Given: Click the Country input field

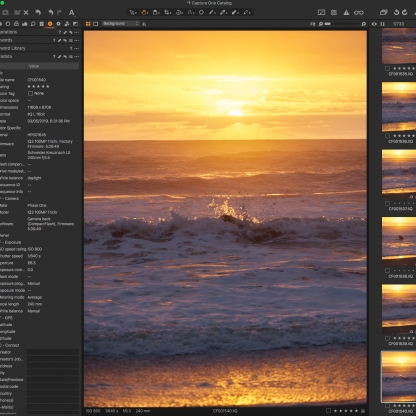Looking at the screenshot, I should point(53,393).
